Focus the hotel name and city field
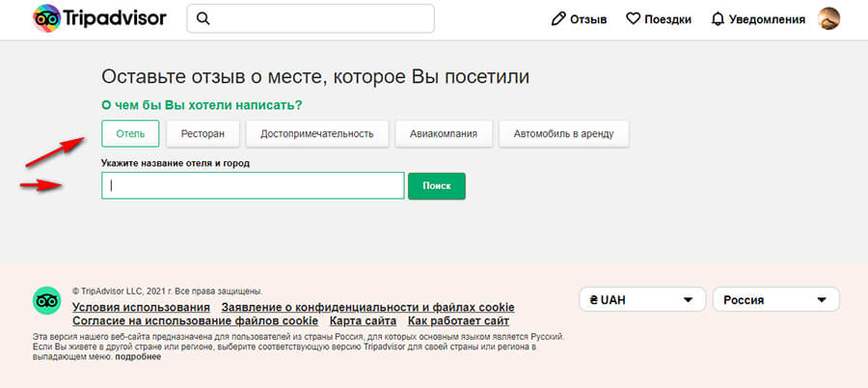 (x=253, y=185)
